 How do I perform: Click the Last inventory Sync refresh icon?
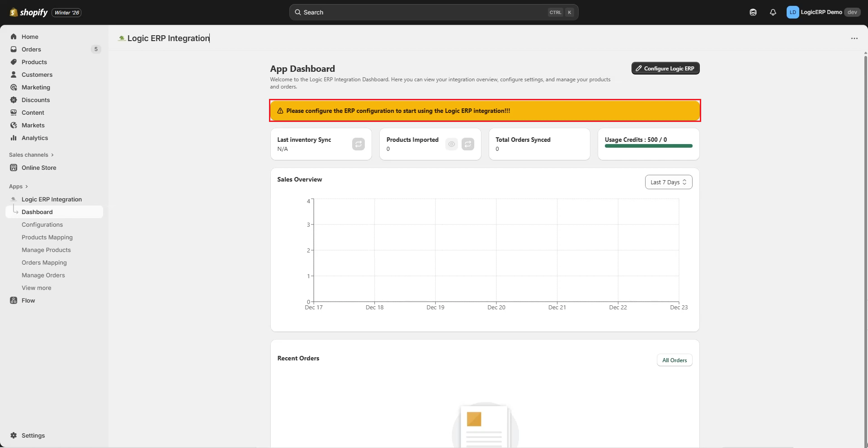358,144
